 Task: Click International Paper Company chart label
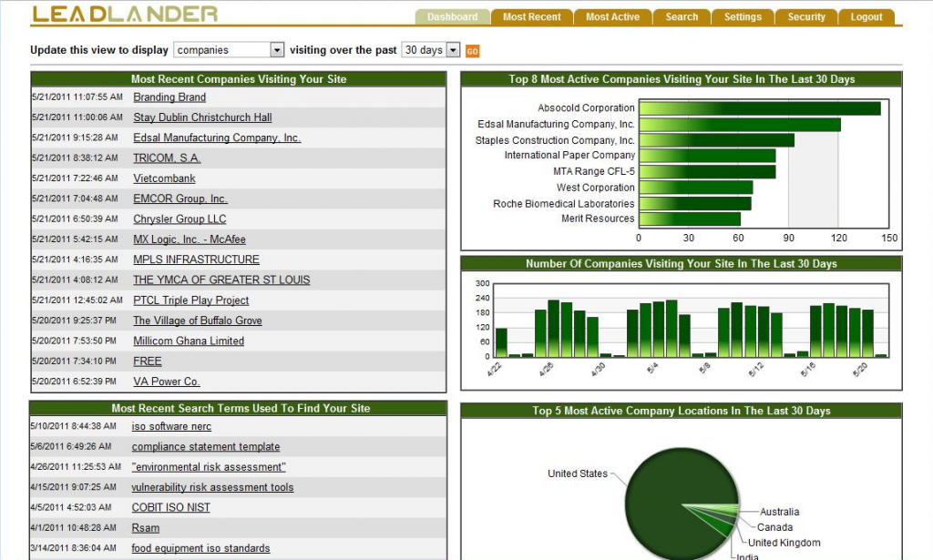569,155
